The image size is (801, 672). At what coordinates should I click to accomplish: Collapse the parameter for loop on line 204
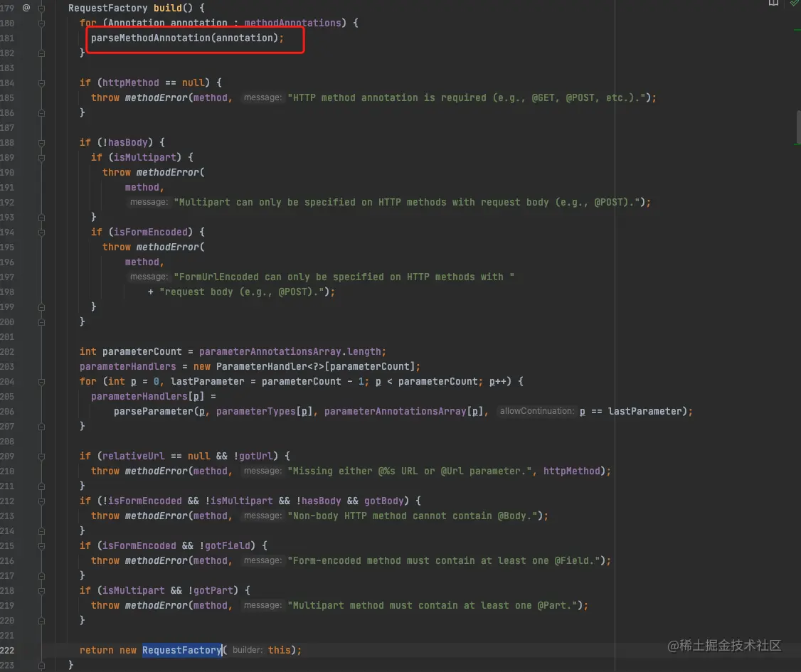click(41, 381)
